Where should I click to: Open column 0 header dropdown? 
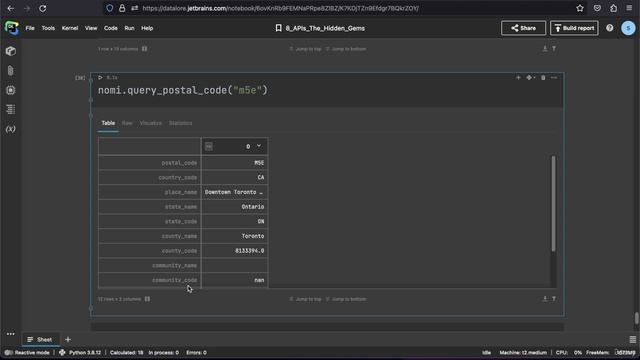click(259, 146)
